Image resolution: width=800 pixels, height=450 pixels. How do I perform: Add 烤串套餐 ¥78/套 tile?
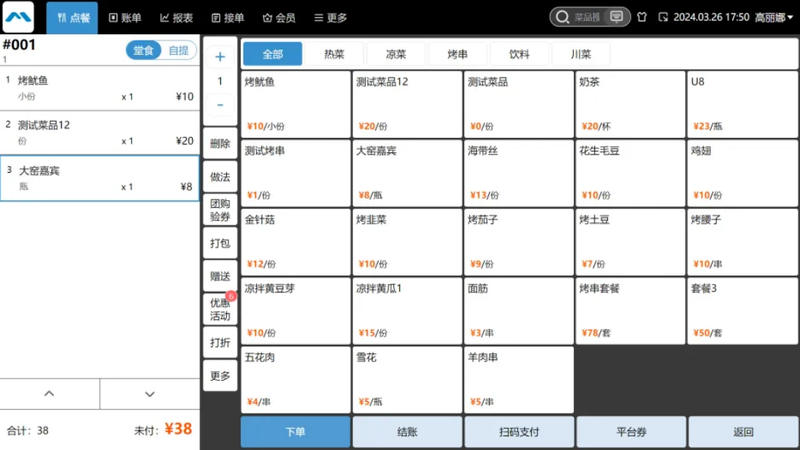[x=631, y=311]
